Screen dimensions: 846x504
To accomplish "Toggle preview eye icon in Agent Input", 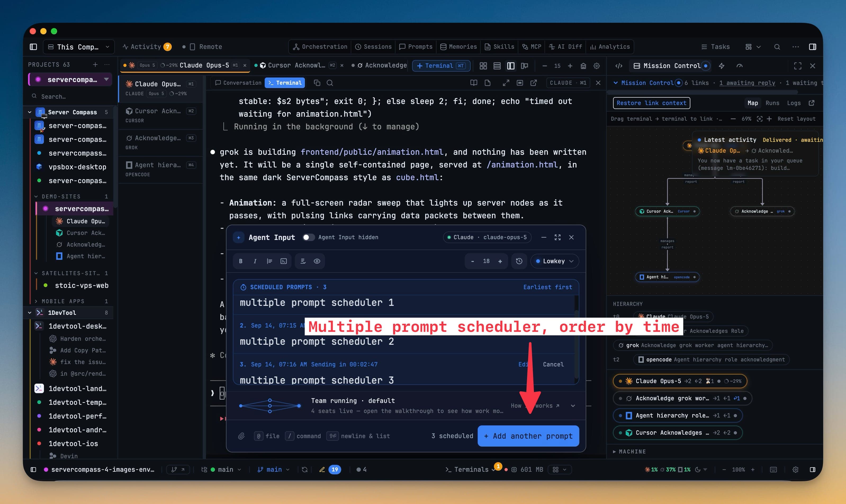I will [x=317, y=261].
